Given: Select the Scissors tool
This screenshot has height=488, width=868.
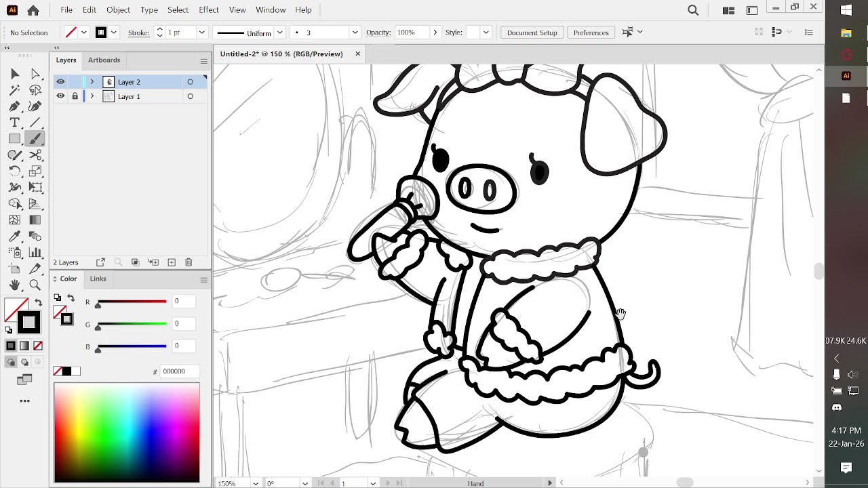Looking at the screenshot, I should (35, 155).
